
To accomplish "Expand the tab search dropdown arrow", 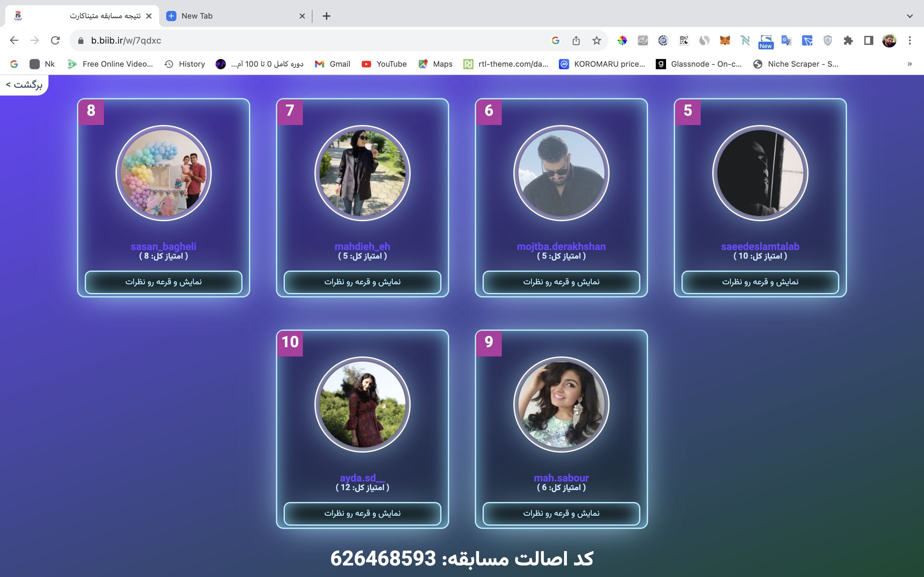I will coord(910,16).
